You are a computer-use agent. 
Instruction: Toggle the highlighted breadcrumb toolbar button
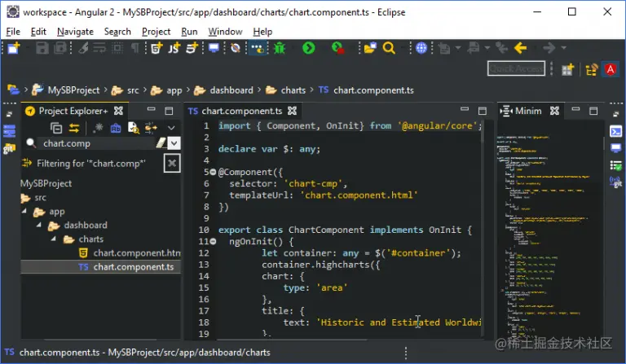tap(258, 48)
